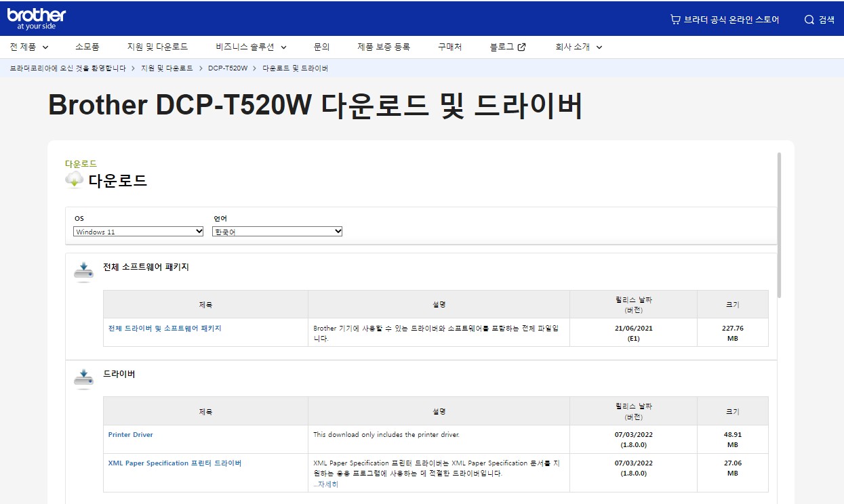
Task: Click the magnifier search icon
Action: click(x=809, y=20)
